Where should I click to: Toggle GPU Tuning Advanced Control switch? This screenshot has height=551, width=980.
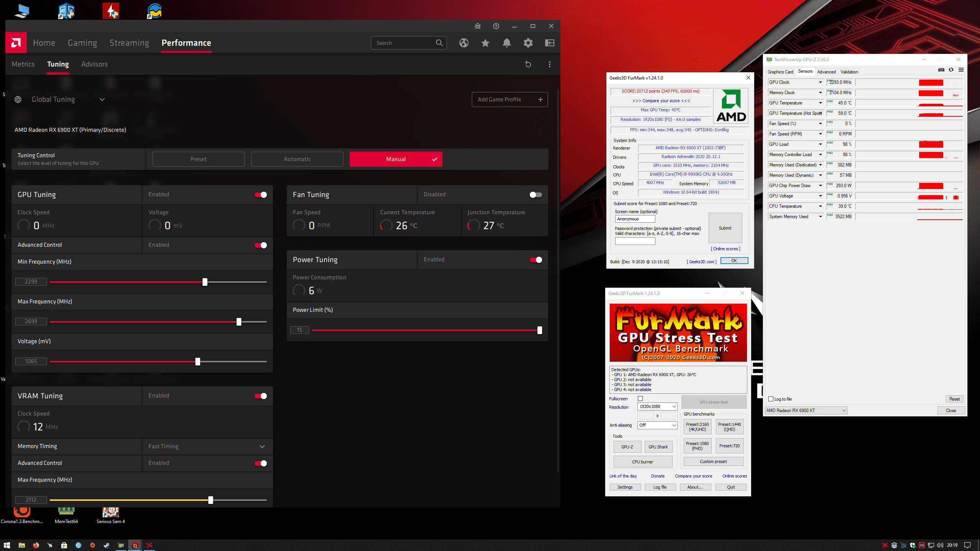tap(261, 245)
